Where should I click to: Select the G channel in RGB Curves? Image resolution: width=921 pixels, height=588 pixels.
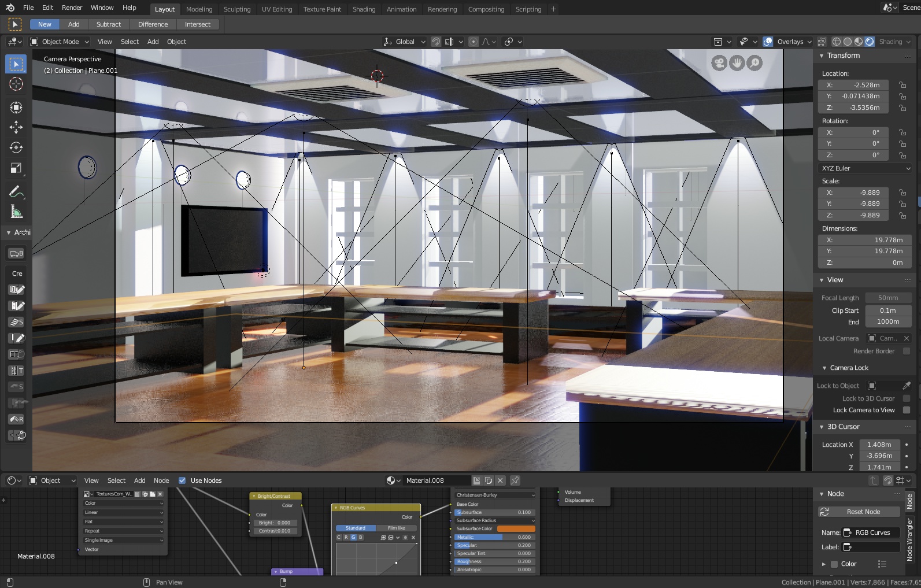click(353, 537)
